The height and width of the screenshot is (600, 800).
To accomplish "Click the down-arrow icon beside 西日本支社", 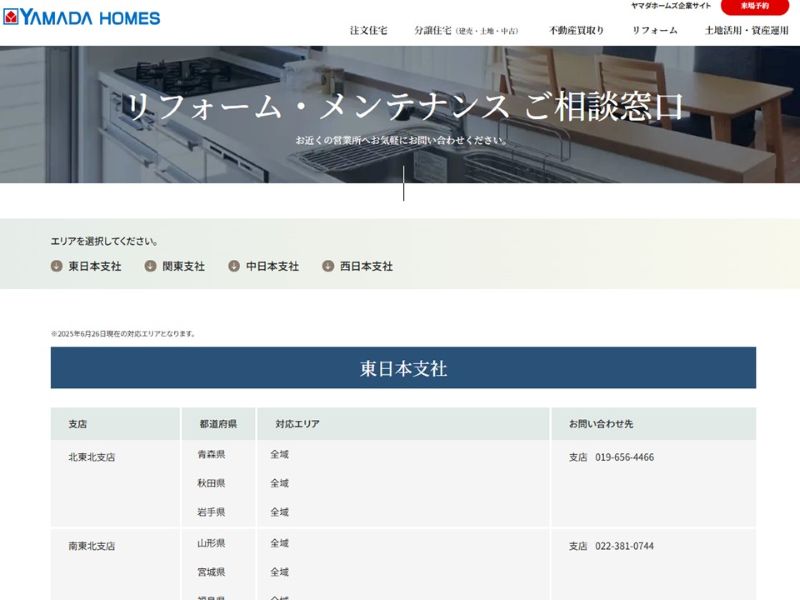I will (x=328, y=266).
